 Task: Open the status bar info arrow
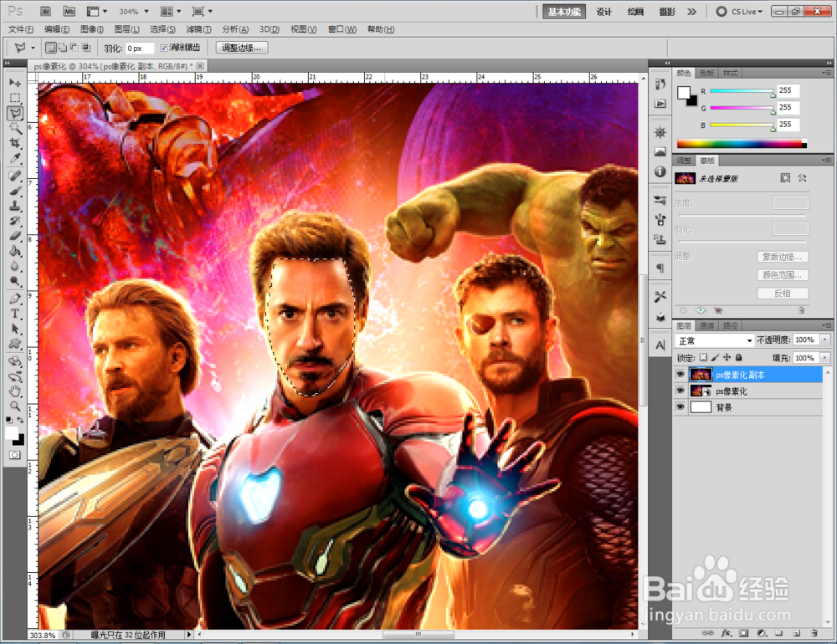coord(188,635)
